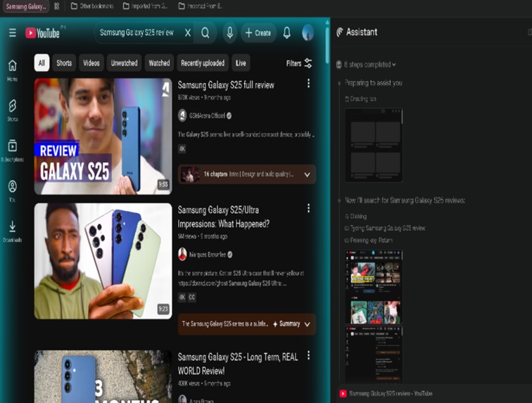Select the Recently uploaded filter chip
Image resolution: width=532 pixels, height=403 pixels.
coord(203,63)
